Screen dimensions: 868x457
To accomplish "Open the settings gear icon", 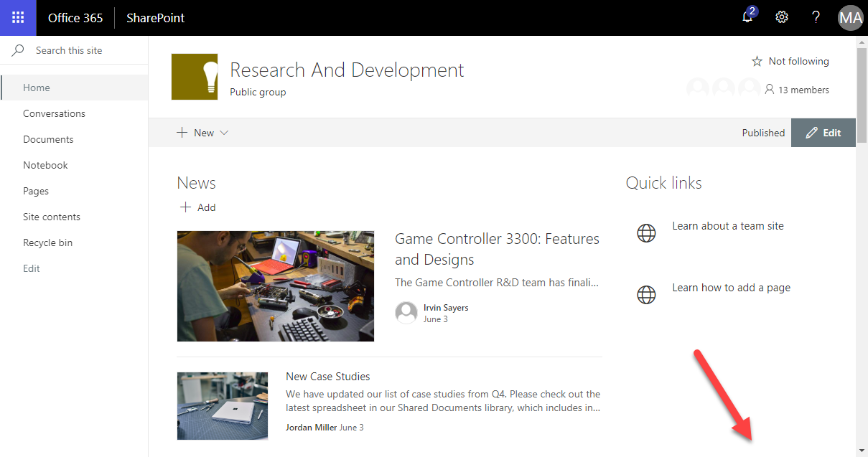I will coord(782,18).
